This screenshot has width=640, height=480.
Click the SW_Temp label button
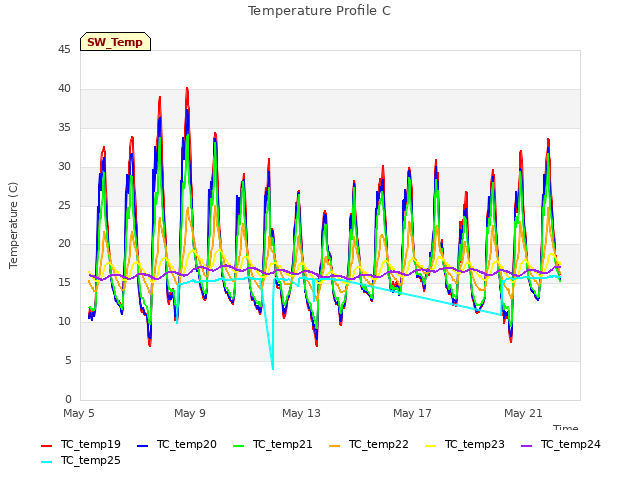pos(116,42)
